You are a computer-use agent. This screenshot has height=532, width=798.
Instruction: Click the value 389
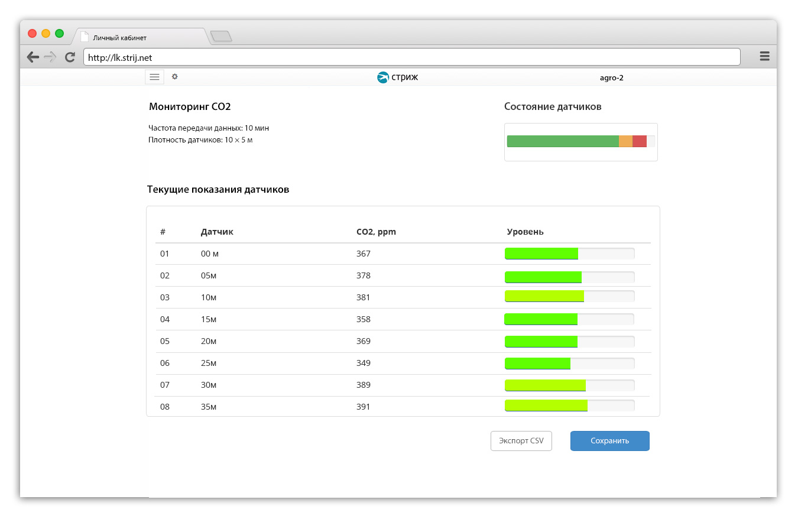[x=364, y=385]
